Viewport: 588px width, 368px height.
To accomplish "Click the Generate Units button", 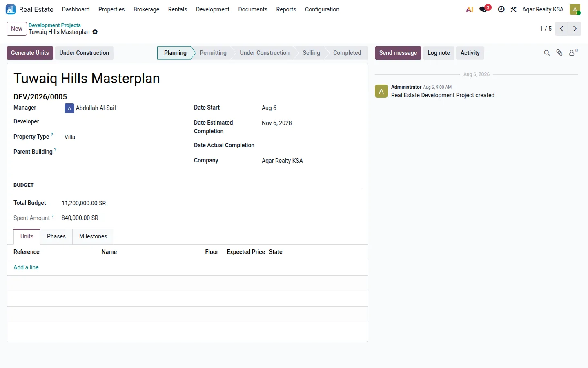I will coord(30,53).
